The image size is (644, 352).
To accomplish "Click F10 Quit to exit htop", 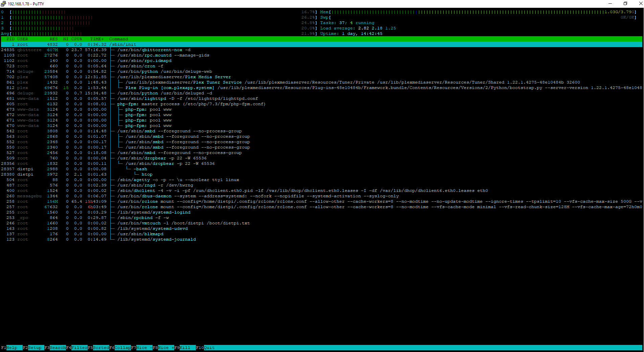I will tap(205, 348).
